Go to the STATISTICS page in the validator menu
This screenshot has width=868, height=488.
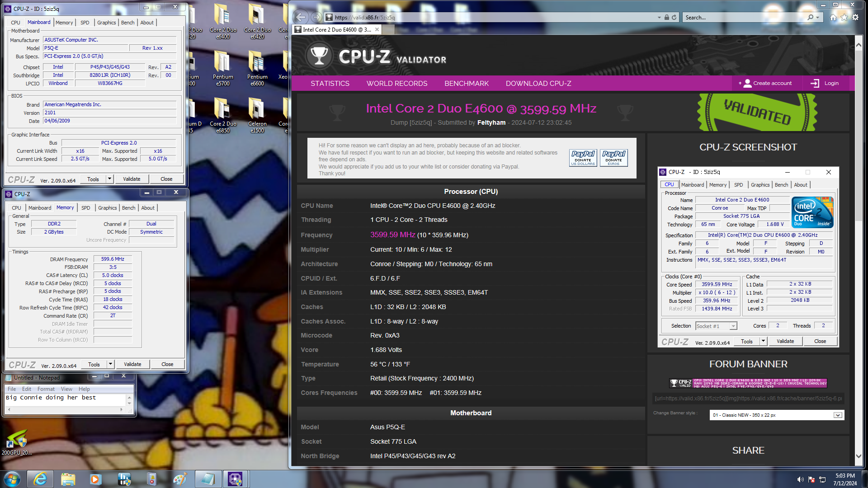point(330,84)
